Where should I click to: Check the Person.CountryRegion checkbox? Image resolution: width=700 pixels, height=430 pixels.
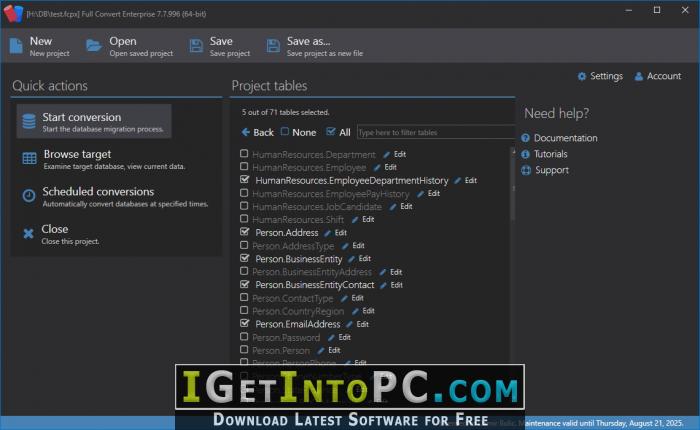point(244,310)
